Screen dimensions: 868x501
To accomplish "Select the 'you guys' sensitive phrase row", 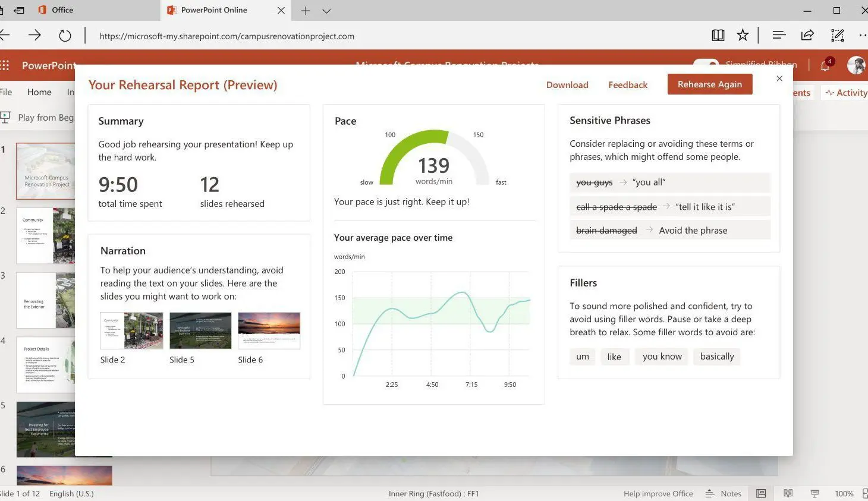I will click(670, 182).
